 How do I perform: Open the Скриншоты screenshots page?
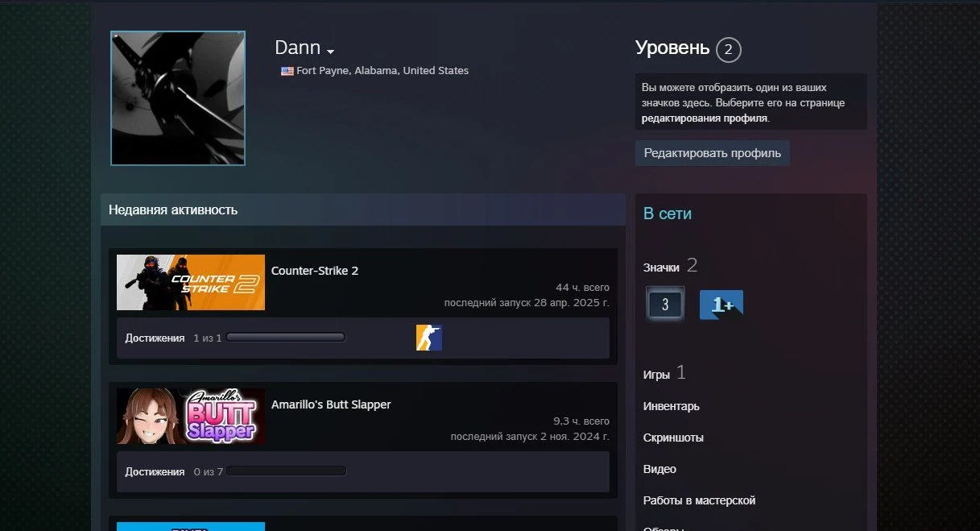tap(673, 438)
